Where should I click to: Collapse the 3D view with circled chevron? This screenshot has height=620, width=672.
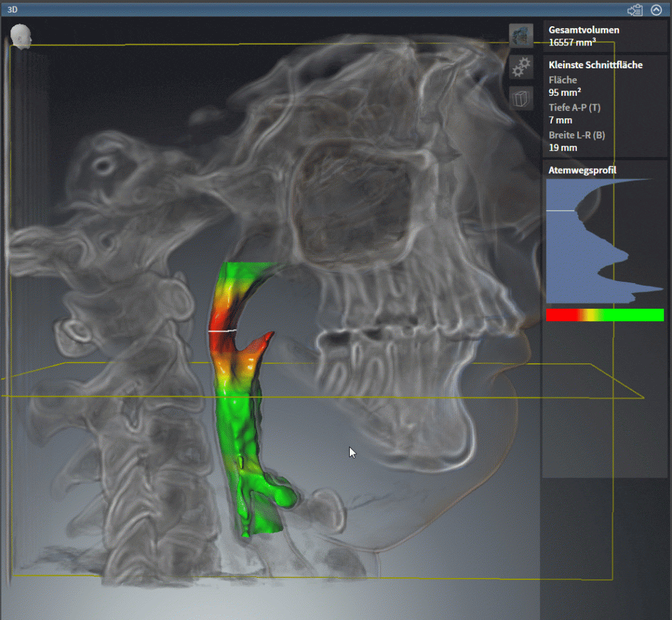click(x=656, y=10)
